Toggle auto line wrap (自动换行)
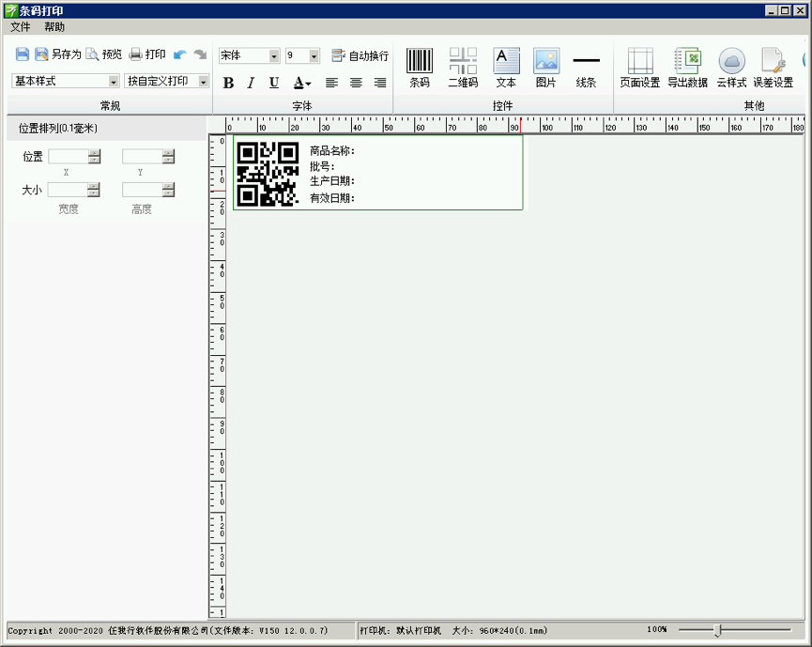This screenshot has width=812, height=647. (360, 55)
